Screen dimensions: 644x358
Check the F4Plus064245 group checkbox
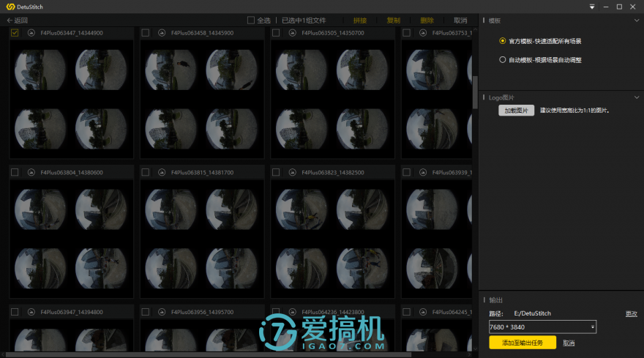tap(407, 312)
